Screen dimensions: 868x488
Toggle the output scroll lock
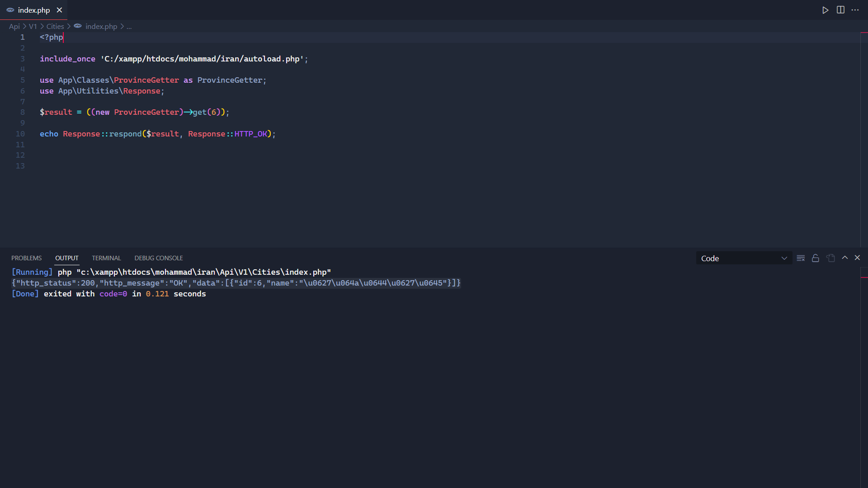pos(816,258)
